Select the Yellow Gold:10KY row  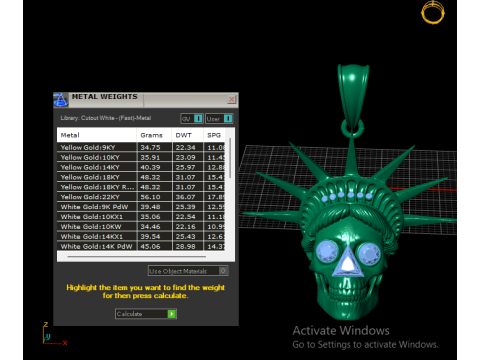point(141,157)
